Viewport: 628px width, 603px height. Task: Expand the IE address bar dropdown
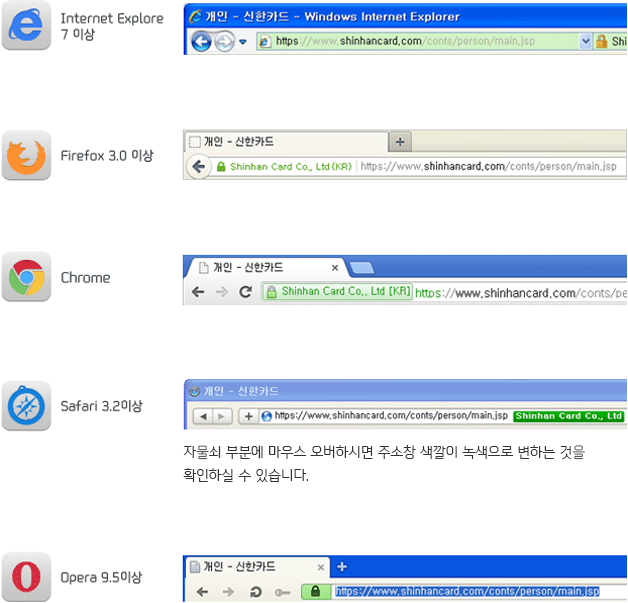click(x=585, y=41)
